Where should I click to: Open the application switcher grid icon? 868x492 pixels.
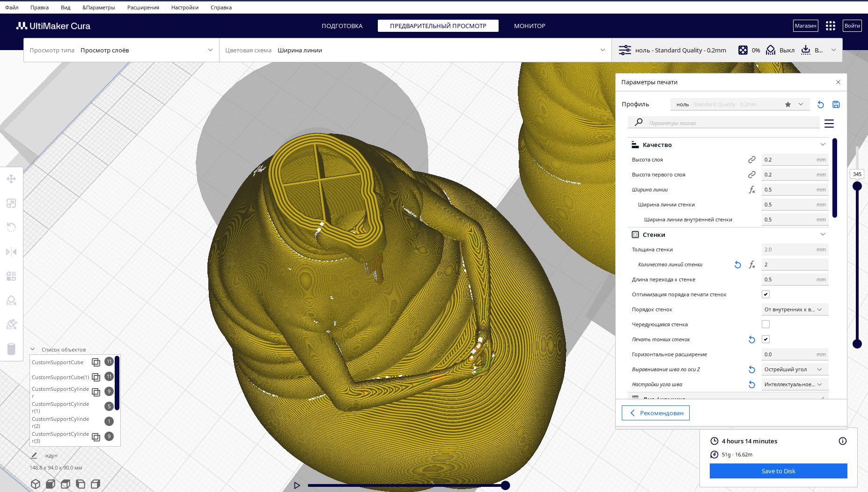tap(830, 26)
